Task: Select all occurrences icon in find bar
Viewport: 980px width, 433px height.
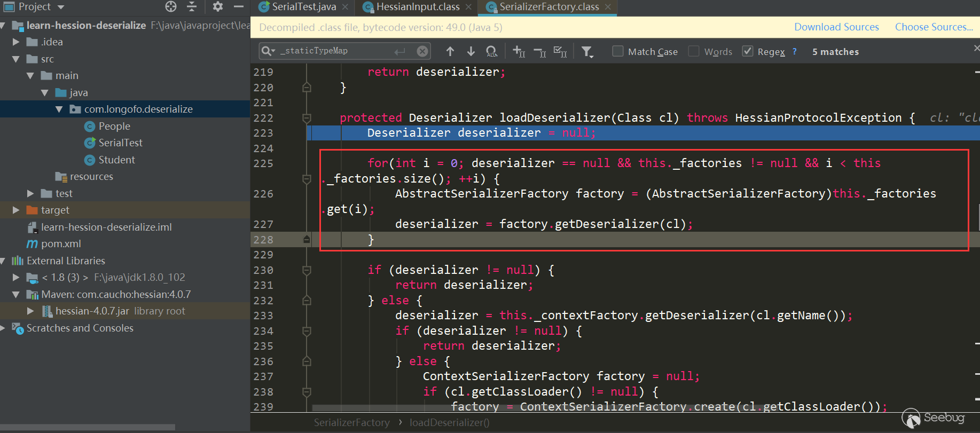Action: coord(560,51)
